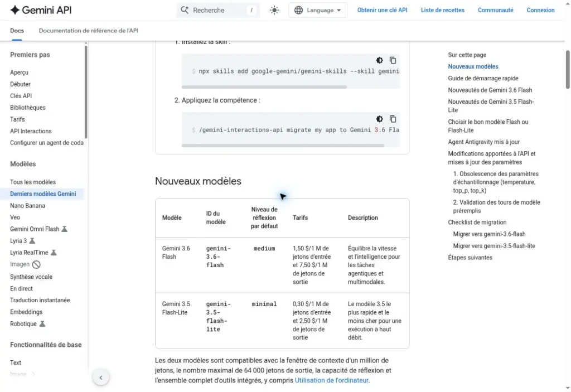Open Obtenir une clé API link
The image size is (571, 392).
(x=382, y=10)
